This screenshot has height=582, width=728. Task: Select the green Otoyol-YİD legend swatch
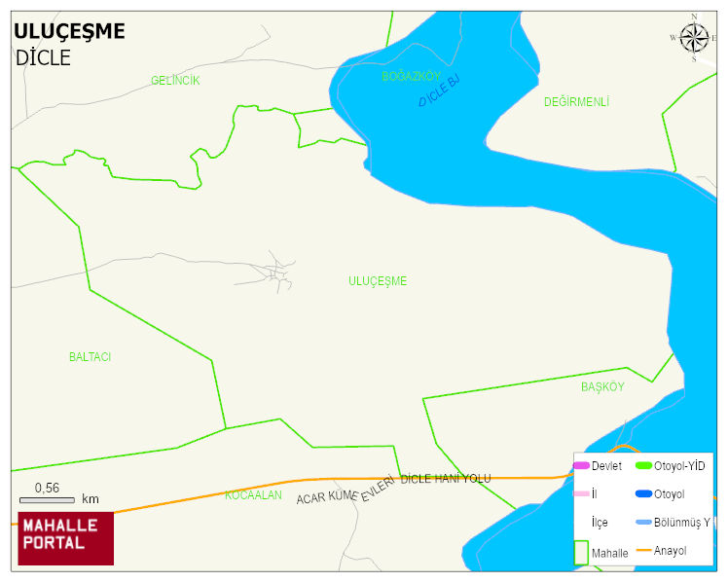click(643, 465)
